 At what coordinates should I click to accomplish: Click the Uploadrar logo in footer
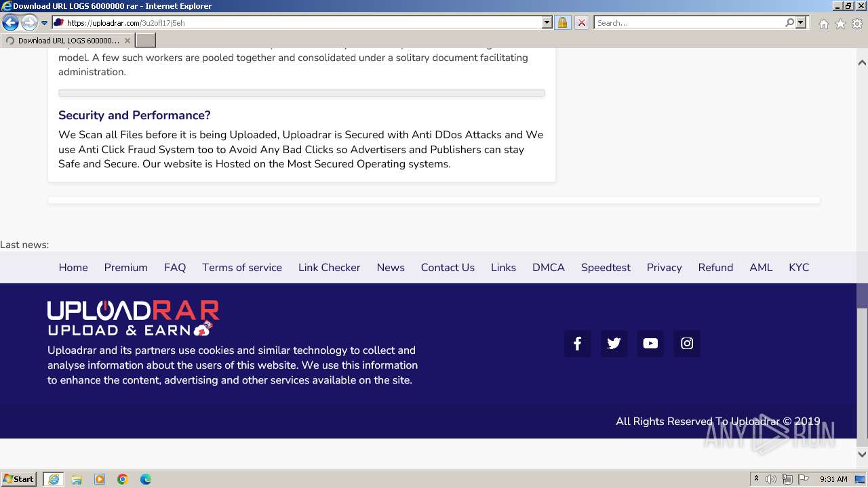click(x=133, y=319)
